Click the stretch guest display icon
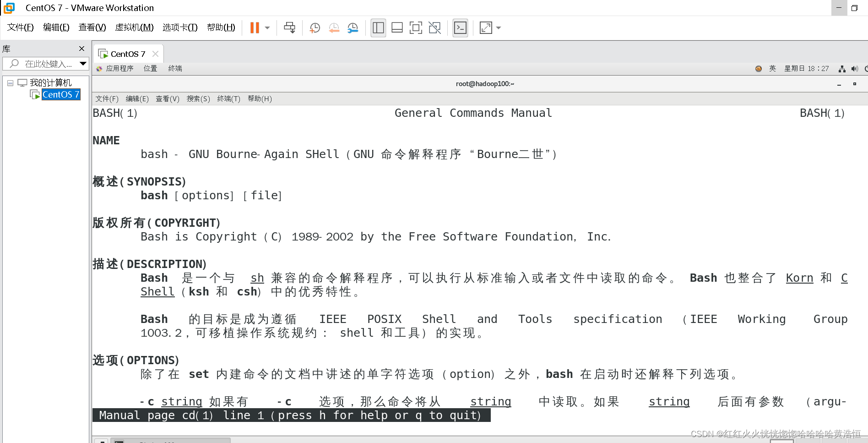Viewport: 868px width, 443px height. [x=486, y=28]
